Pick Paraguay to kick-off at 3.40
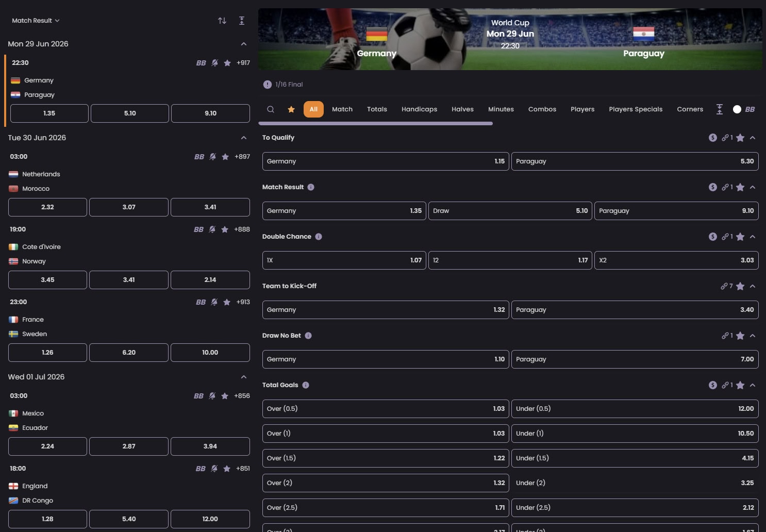Image resolution: width=766 pixels, height=532 pixels. click(635, 310)
